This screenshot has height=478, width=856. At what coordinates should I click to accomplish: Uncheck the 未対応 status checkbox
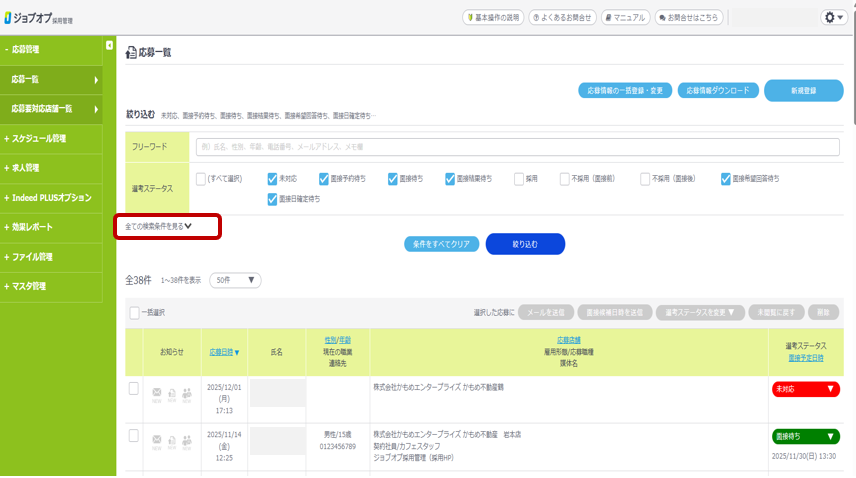272,179
